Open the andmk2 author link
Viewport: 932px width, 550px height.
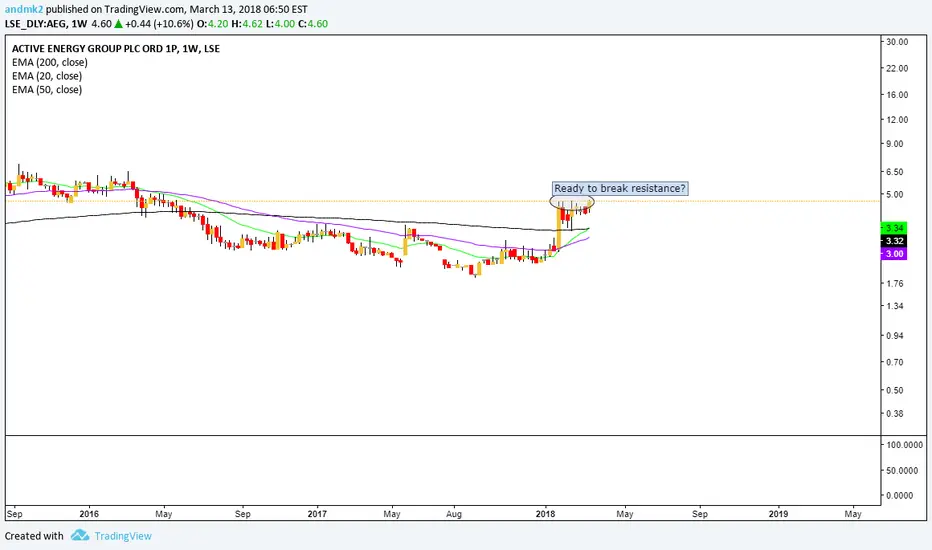(x=24, y=10)
